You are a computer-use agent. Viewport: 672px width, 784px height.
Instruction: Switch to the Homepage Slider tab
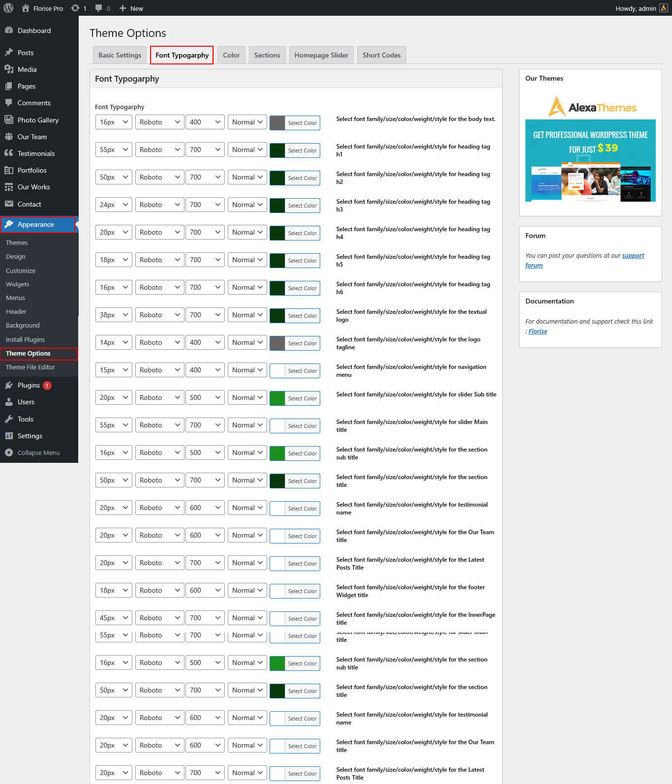[x=321, y=55]
